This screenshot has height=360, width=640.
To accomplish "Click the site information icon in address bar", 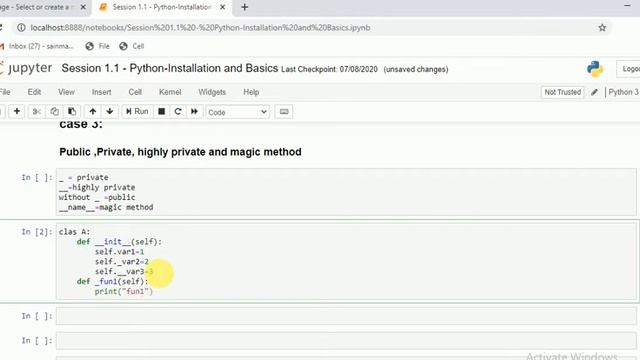I will [21, 28].
